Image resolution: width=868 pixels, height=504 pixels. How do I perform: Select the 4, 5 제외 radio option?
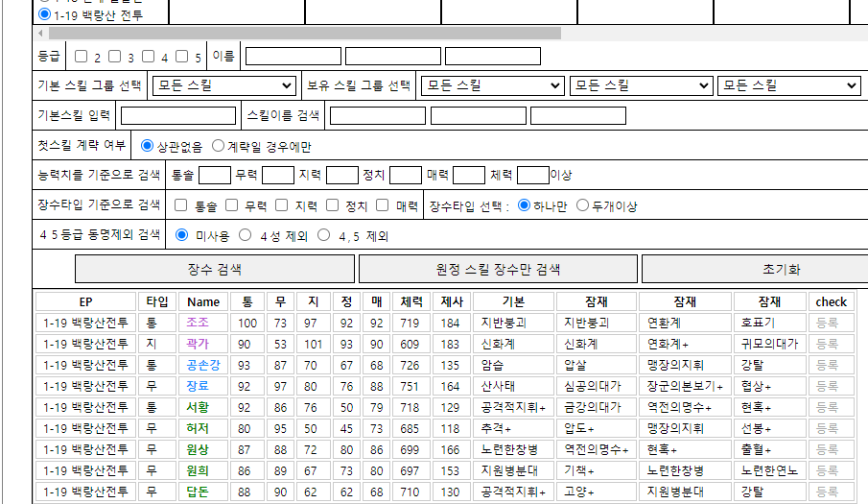[x=324, y=235]
